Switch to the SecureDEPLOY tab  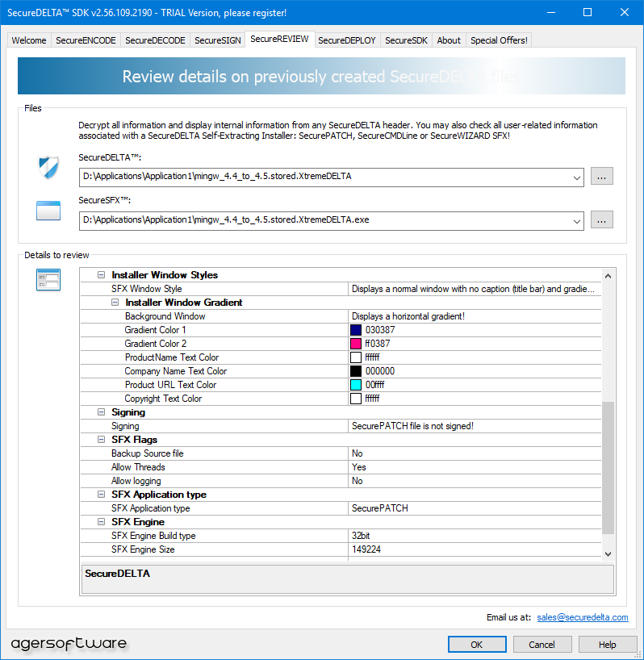(x=347, y=40)
